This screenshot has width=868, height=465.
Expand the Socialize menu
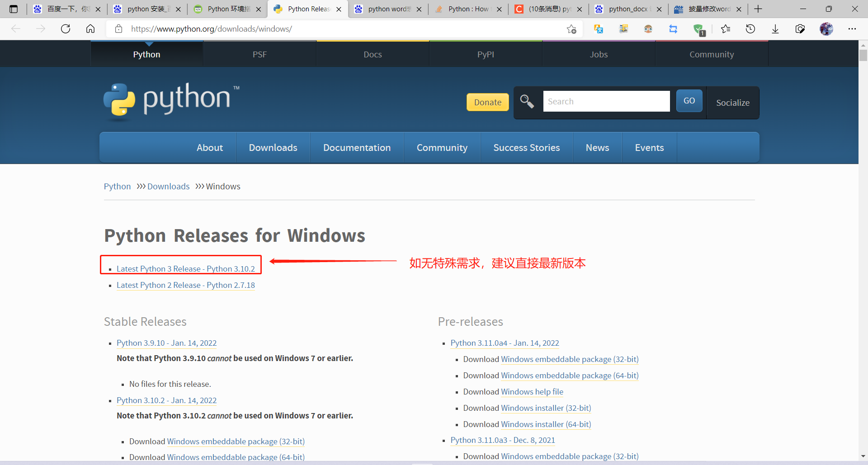[x=733, y=103]
